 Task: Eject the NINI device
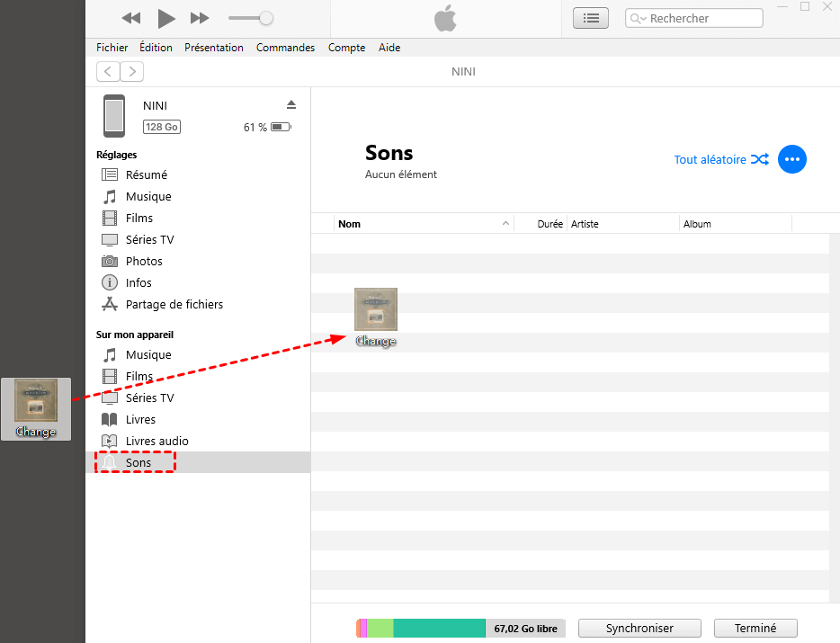pos(291,104)
